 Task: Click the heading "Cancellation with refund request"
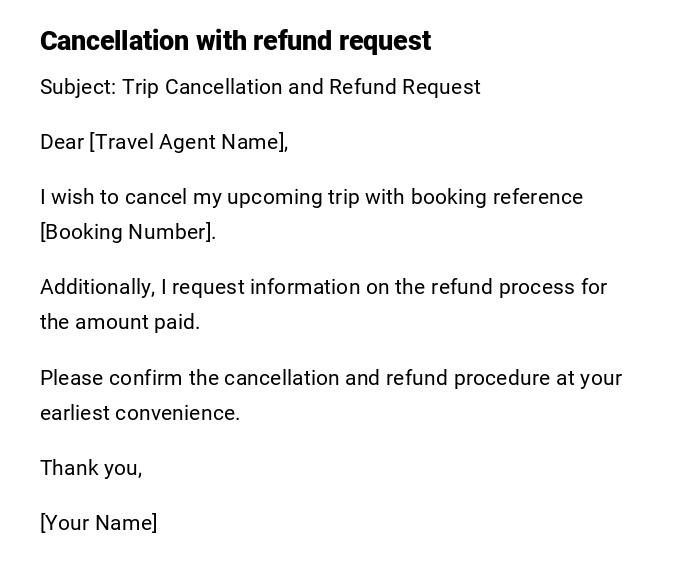click(x=235, y=41)
